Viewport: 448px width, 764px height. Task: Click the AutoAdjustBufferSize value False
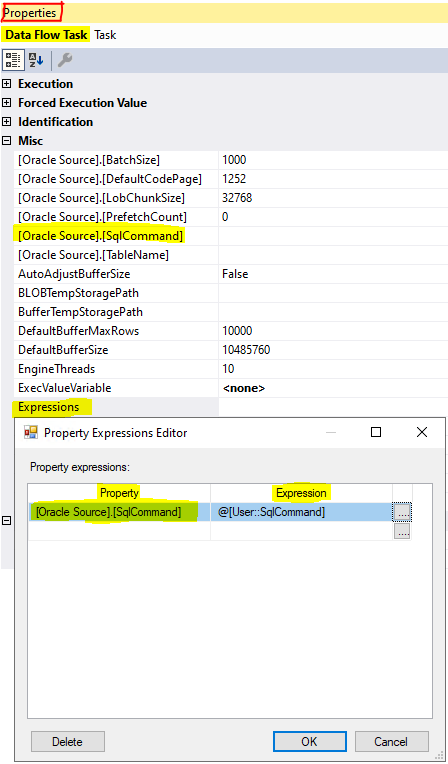(235, 274)
